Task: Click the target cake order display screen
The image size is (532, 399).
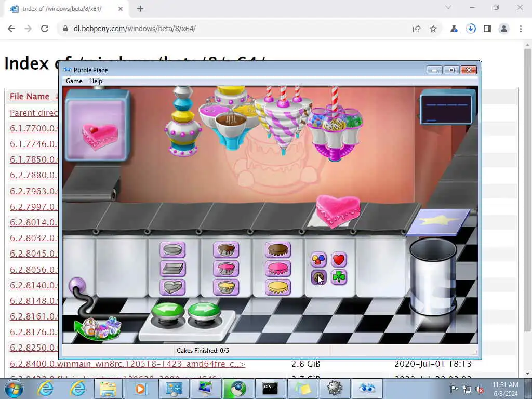Action: tap(97, 125)
